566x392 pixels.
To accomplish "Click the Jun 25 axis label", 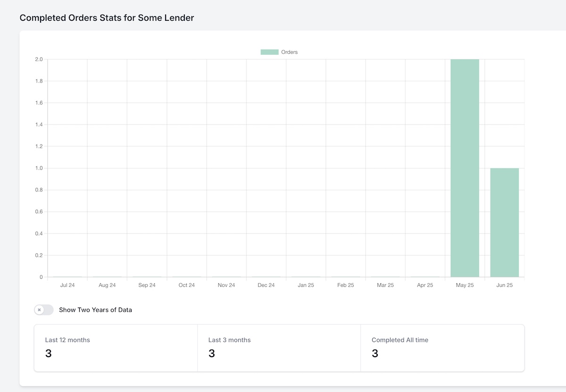I will click(x=504, y=285).
